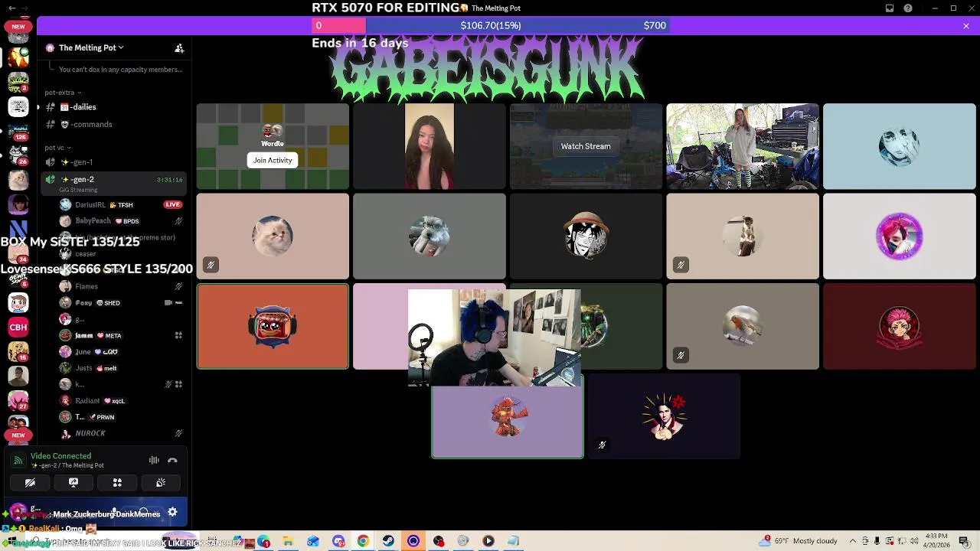The image size is (980, 551).
Task: Select the white cat avatar participant tile
Action: click(273, 236)
